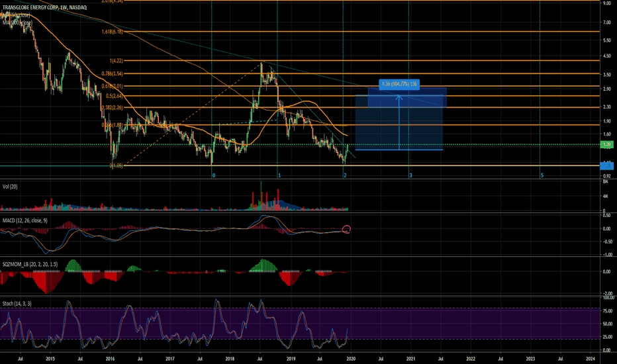Click -2.00 on the SQZMOM axis
Screen dimensions: 617x364
(x=607, y=294)
